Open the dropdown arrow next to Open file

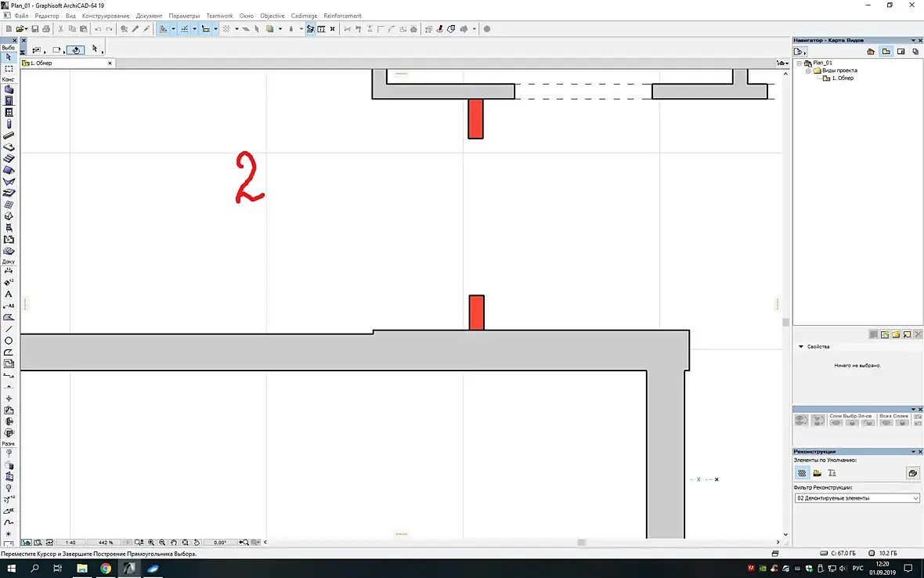tap(26, 29)
